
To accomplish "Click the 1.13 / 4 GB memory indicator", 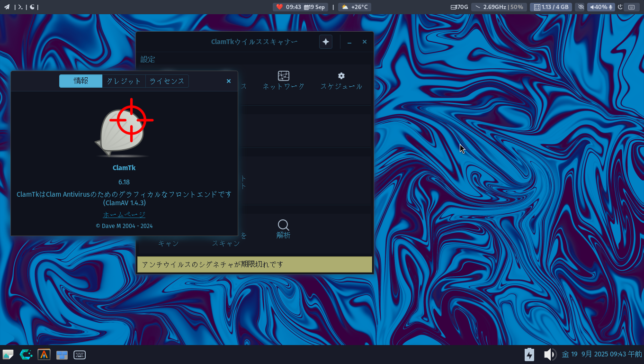I will (x=551, y=7).
